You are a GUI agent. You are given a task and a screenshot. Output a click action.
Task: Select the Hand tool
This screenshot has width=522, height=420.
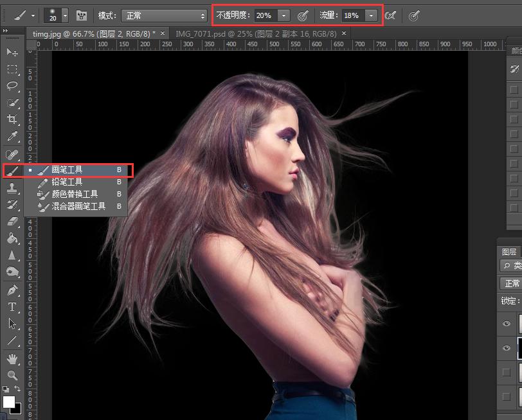pyautogui.click(x=12, y=358)
